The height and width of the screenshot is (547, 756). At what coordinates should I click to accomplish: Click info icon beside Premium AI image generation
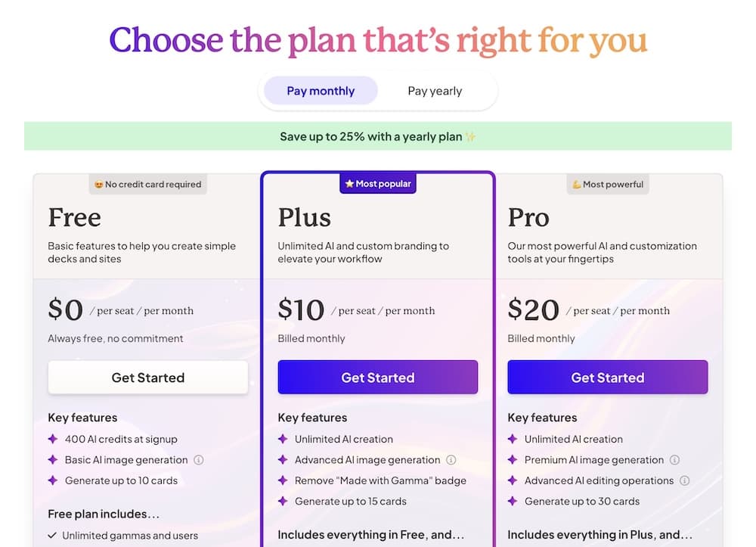coord(675,460)
